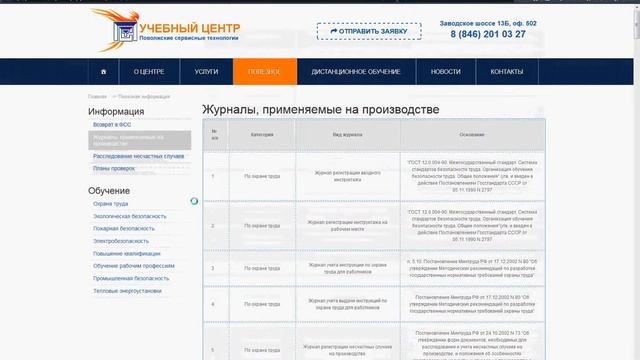Click Журнал учета выдачи инструкций cell
The width and height of the screenshot is (640, 360).
coord(347,304)
